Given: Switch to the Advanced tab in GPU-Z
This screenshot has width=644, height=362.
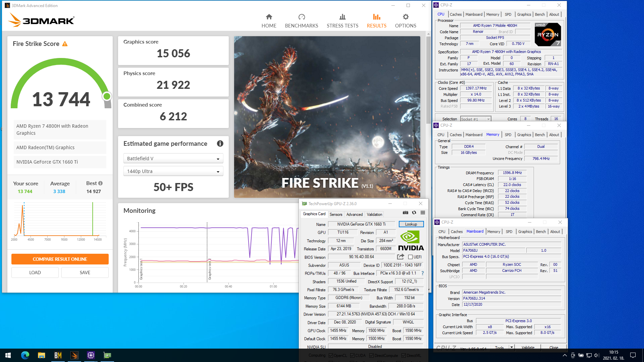Looking at the screenshot, I should pyautogui.click(x=355, y=215).
